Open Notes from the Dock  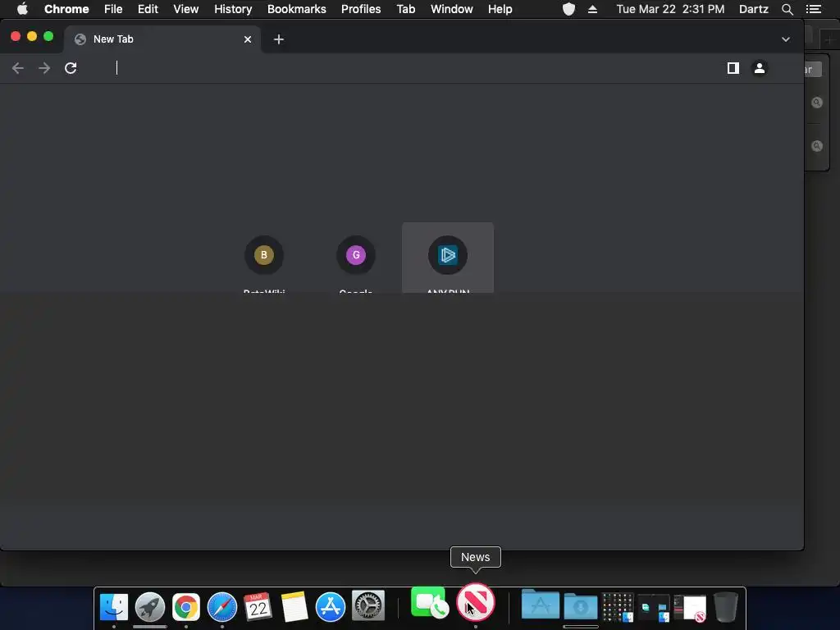[x=294, y=607]
